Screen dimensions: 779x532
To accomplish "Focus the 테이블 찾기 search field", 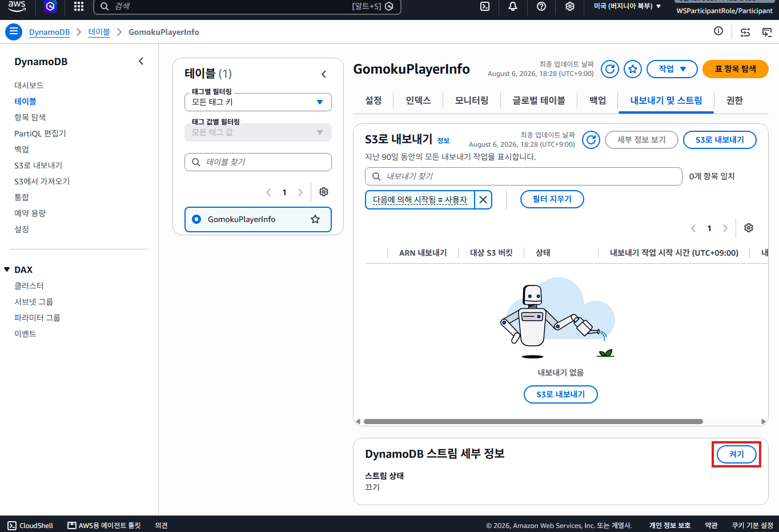I will (x=258, y=162).
